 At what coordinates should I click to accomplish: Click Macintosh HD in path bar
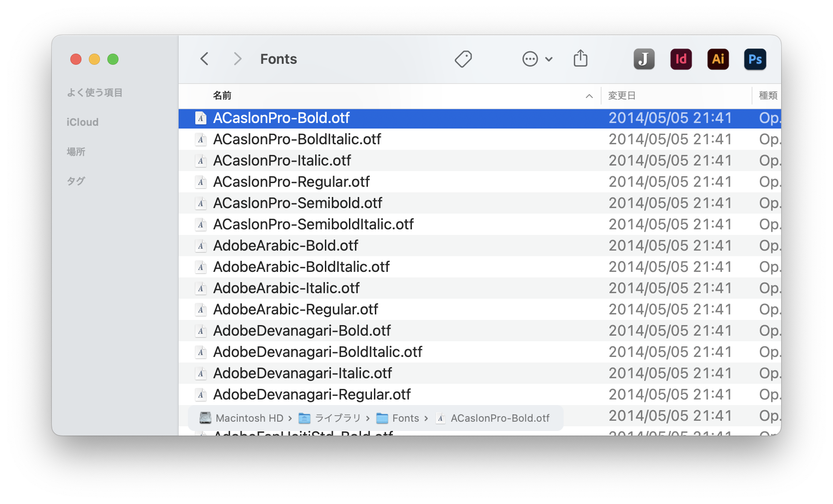[x=249, y=418]
